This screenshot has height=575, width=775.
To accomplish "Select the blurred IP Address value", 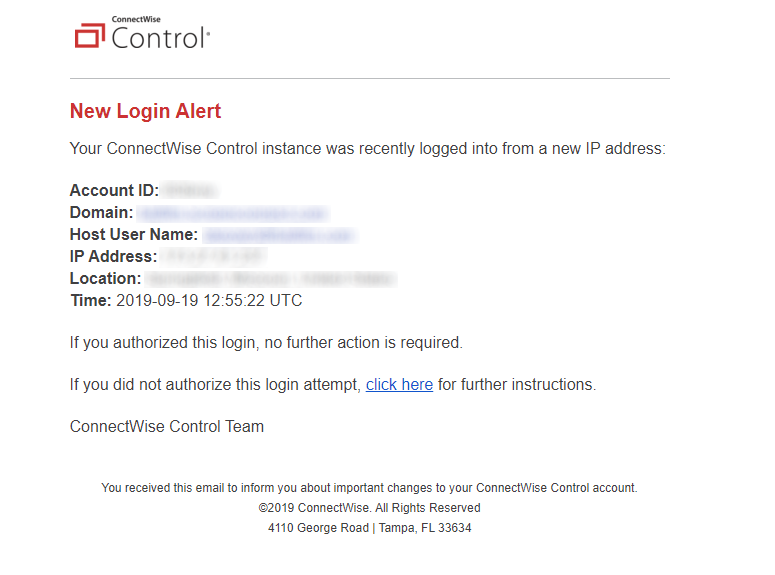I will 214,257.
